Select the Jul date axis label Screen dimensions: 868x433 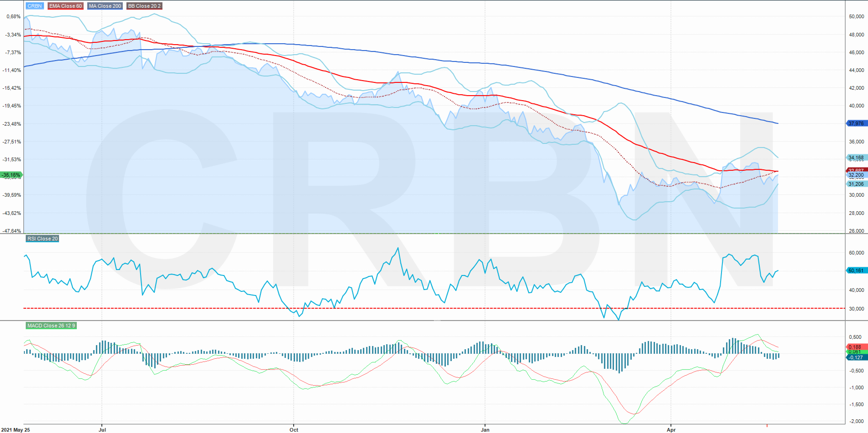(102, 430)
